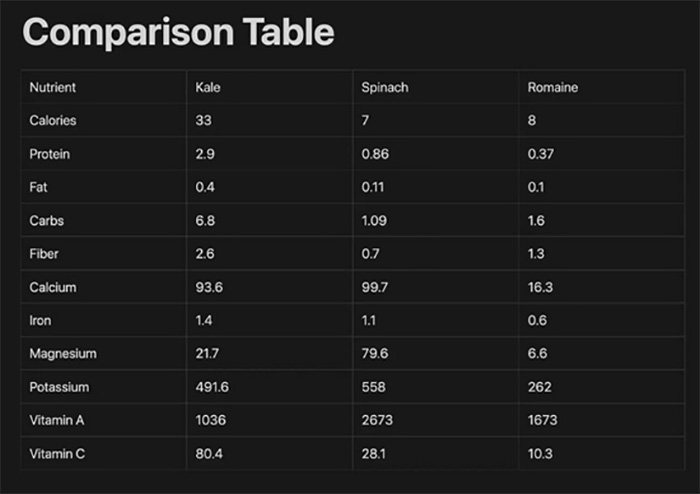Viewport: 700px width, 494px height.
Task: Click the Fiber row label
Action: 44,253
